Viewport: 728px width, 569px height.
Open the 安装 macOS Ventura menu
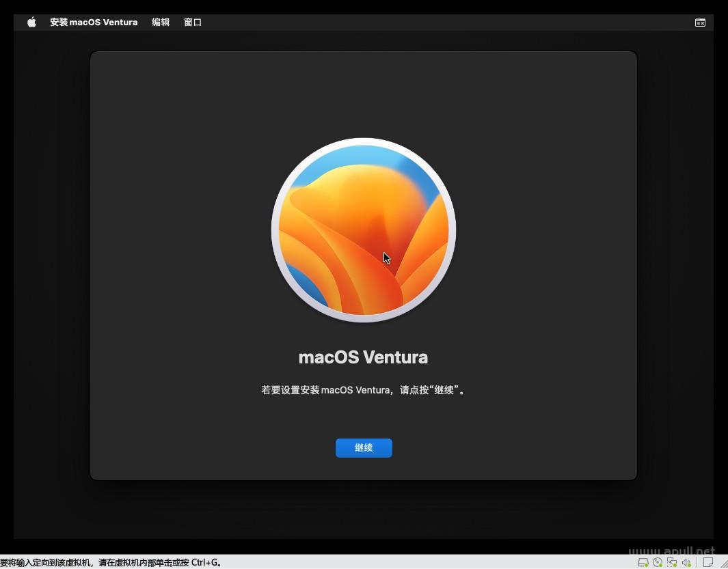coord(94,23)
